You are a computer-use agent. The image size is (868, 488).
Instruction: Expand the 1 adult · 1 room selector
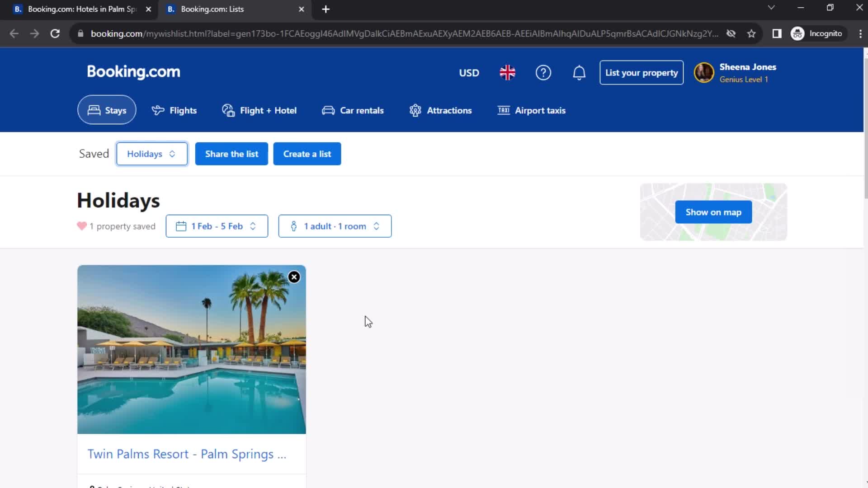(x=335, y=226)
